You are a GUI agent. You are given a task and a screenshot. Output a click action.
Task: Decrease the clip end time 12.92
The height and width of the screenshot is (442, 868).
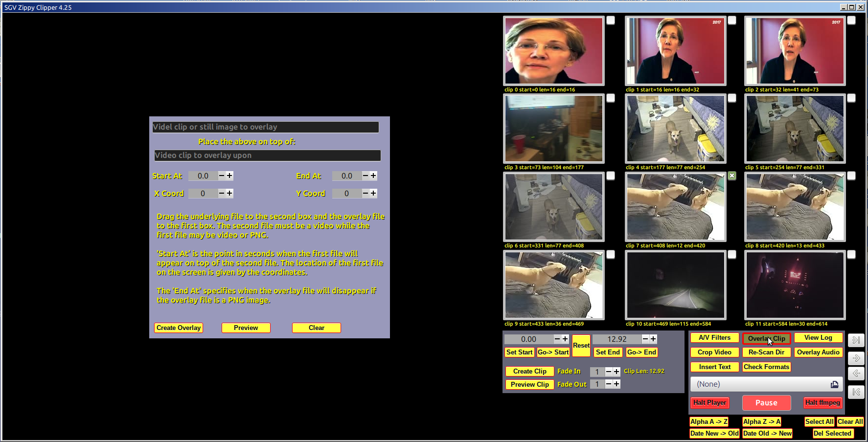tap(645, 339)
